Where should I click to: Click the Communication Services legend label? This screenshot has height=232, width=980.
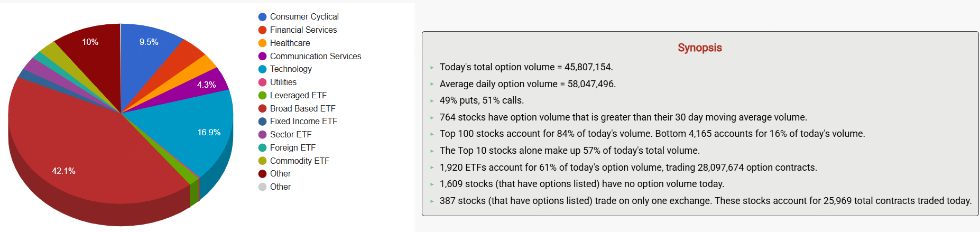(316, 56)
